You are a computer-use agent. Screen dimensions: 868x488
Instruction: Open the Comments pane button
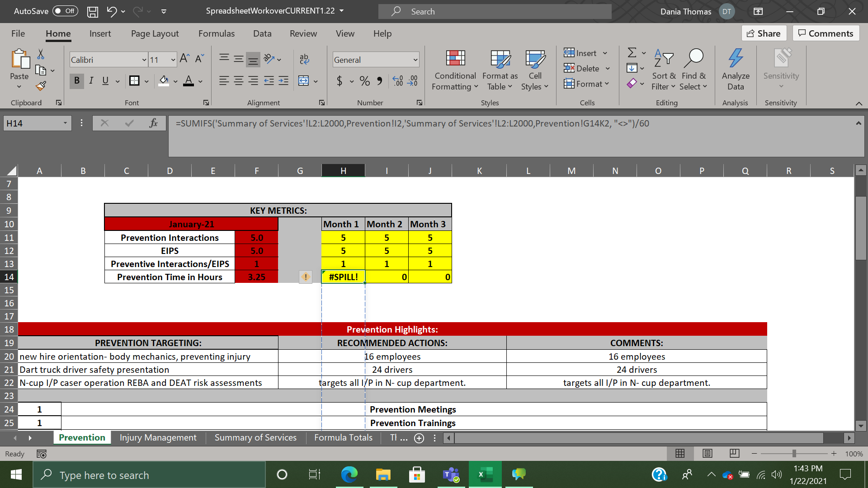click(x=826, y=33)
